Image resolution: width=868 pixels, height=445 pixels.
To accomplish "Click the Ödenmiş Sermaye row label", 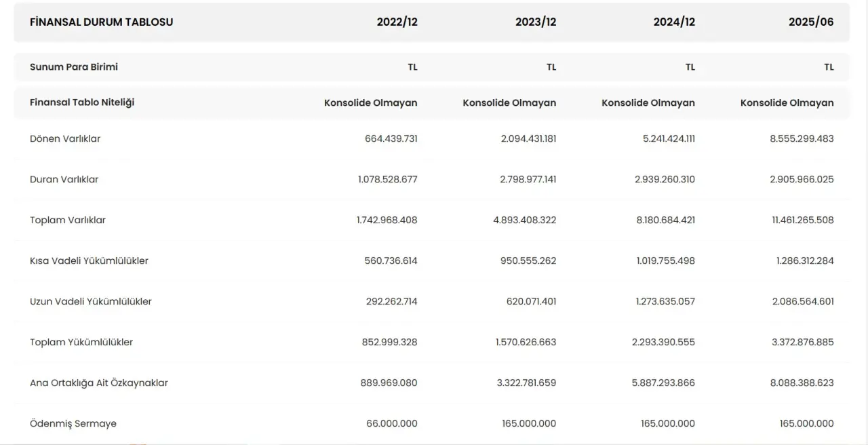I will click(73, 423).
